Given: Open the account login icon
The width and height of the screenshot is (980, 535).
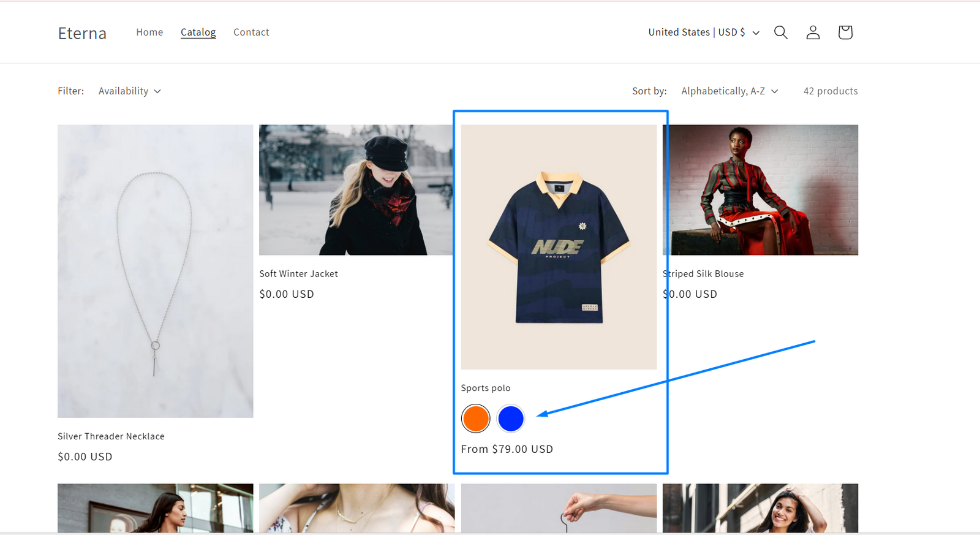Looking at the screenshot, I should click(x=813, y=32).
